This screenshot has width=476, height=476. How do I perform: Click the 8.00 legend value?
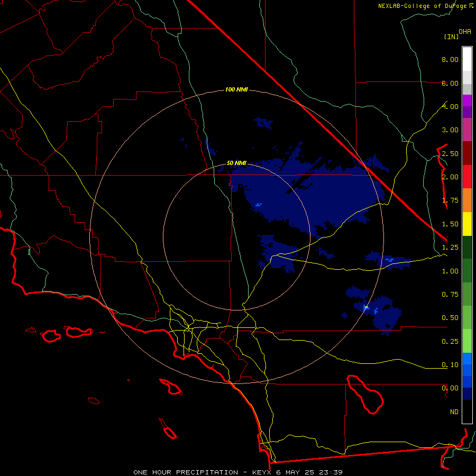click(x=450, y=59)
